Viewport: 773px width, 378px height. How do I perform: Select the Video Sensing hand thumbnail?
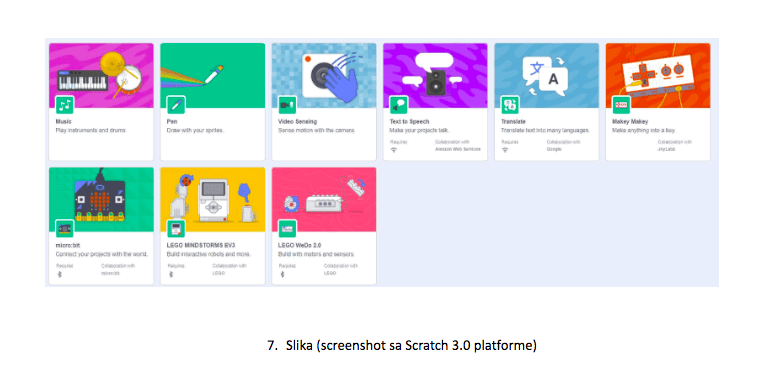[x=324, y=75]
